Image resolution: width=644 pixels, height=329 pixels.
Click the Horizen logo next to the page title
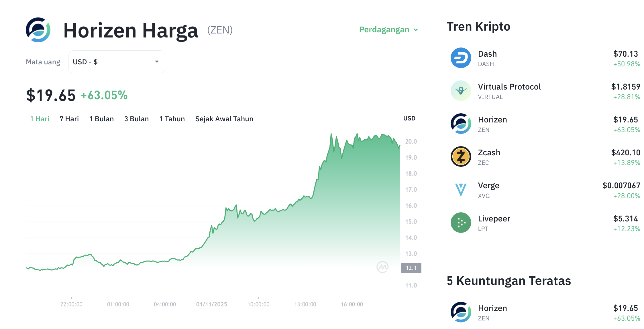(x=38, y=30)
